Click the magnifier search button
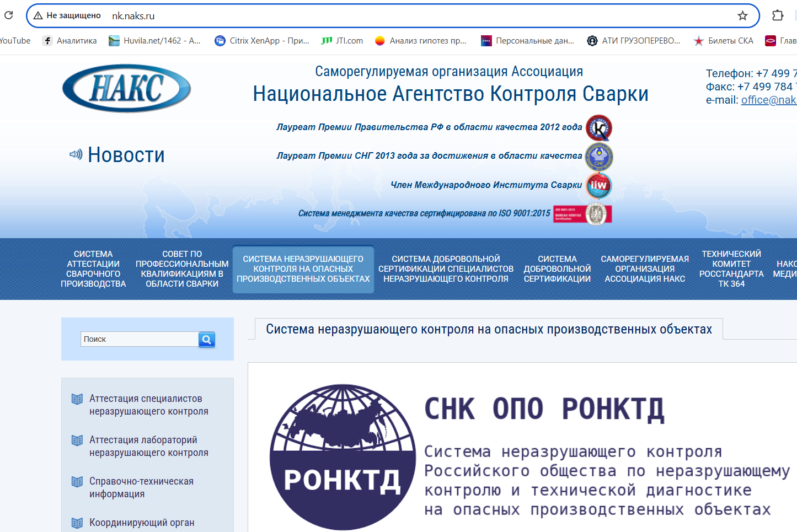Image resolution: width=797 pixels, height=532 pixels. 206,340
